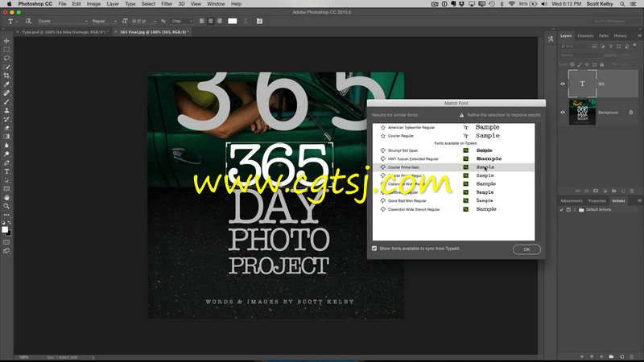The image size is (644, 362).
Task: Select the Rectangular Marquee tool
Action: coord(6,49)
